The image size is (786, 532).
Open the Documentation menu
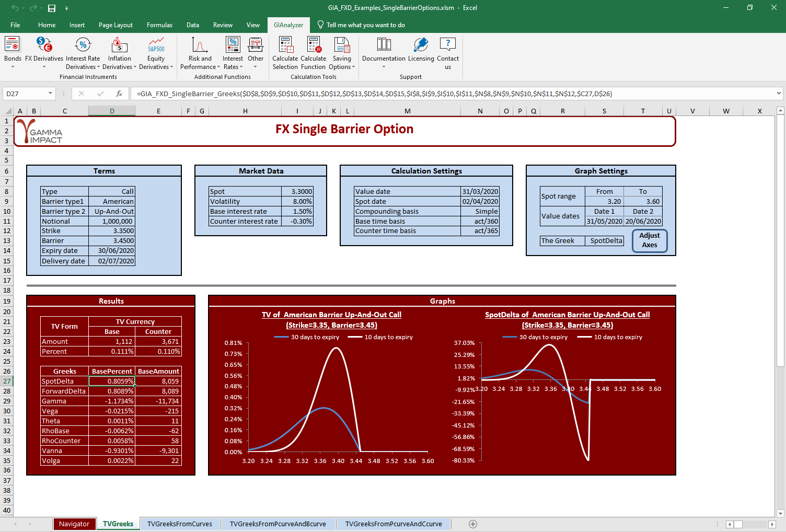click(x=384, y=52)
